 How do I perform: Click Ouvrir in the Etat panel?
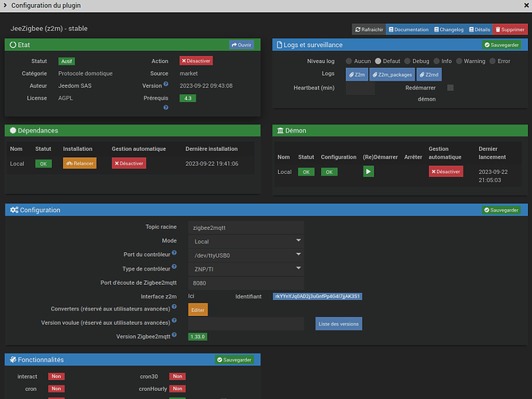[241, 45]
